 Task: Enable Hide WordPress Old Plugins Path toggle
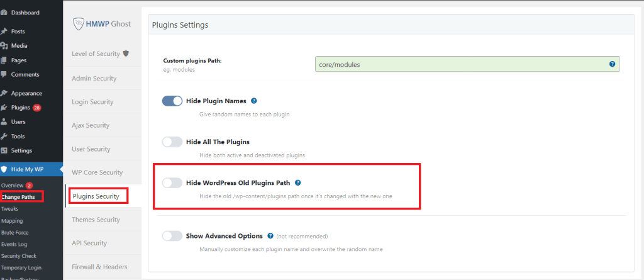pos(172,183)
